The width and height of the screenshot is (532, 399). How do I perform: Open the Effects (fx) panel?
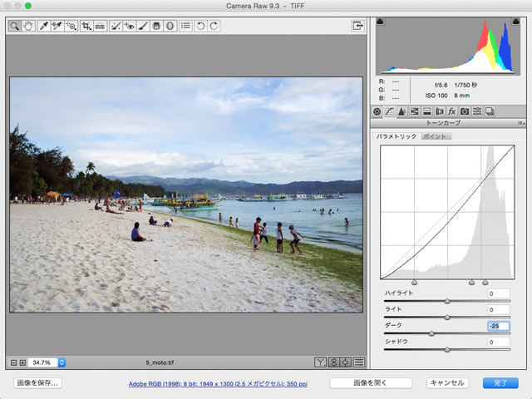point(451,111)
